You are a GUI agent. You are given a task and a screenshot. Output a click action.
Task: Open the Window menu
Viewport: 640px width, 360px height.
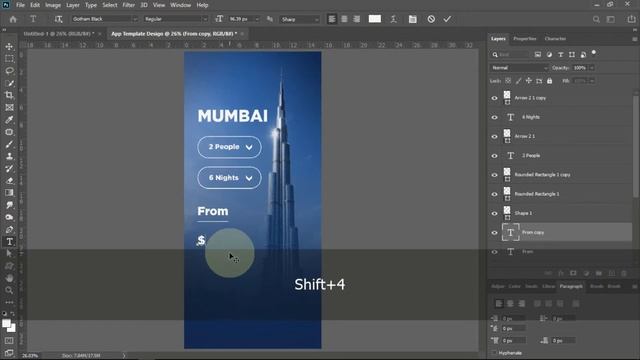tap(180, 5)
